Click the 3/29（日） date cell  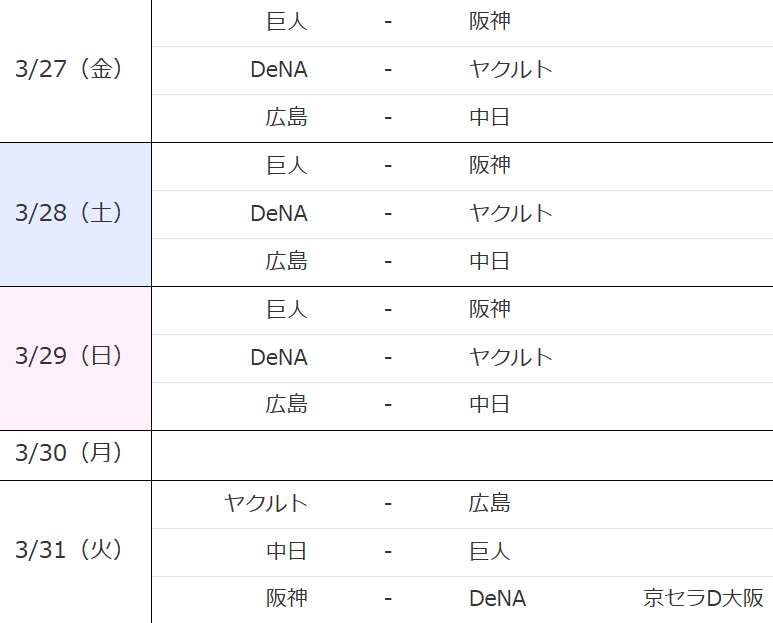pos(69,357)
